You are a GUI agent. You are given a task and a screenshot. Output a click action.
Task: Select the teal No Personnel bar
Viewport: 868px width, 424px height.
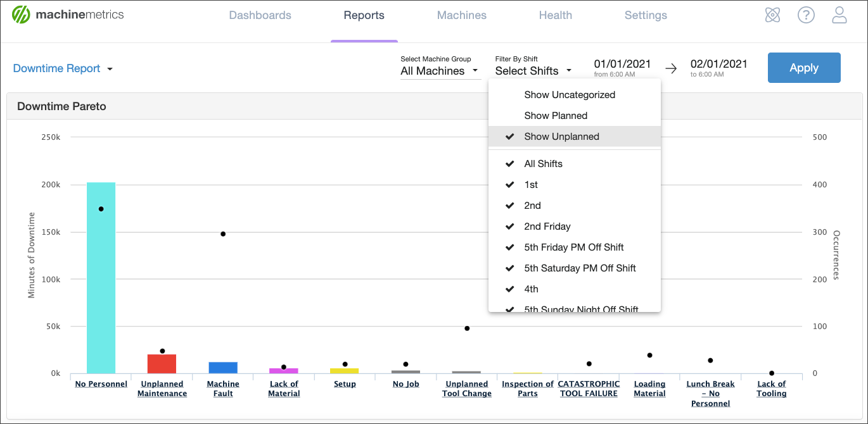point(100,278)
